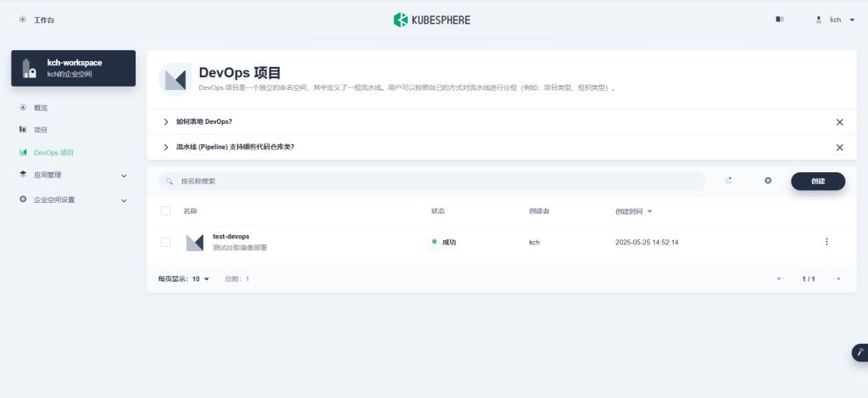Click the 名称 column header
This screenshot has height=398, width=868.
click(x=191, y=211)
